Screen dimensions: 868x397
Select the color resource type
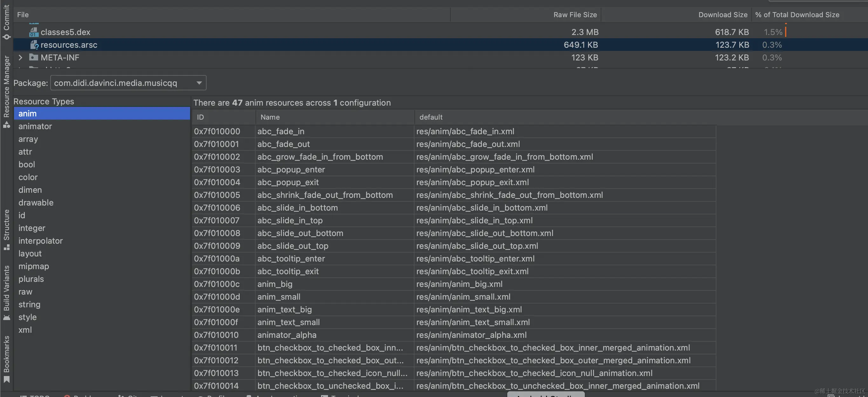(102, 178)
